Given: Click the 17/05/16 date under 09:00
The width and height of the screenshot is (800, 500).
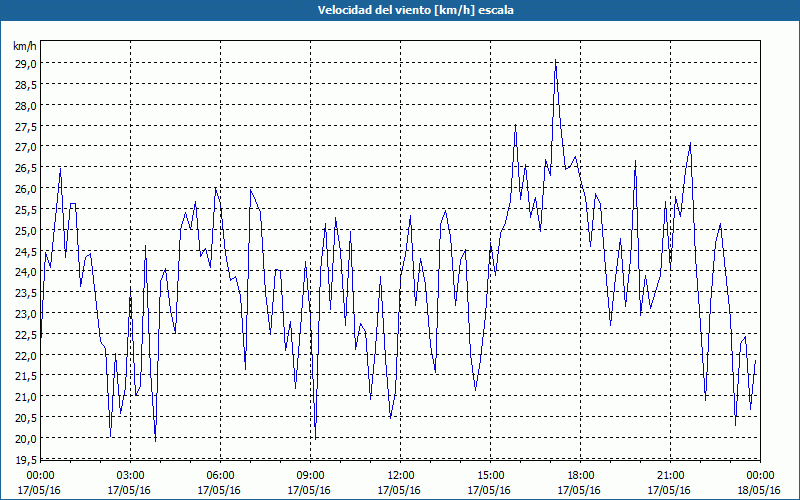Looking at the screenshot, I should (x=309, y=490).
